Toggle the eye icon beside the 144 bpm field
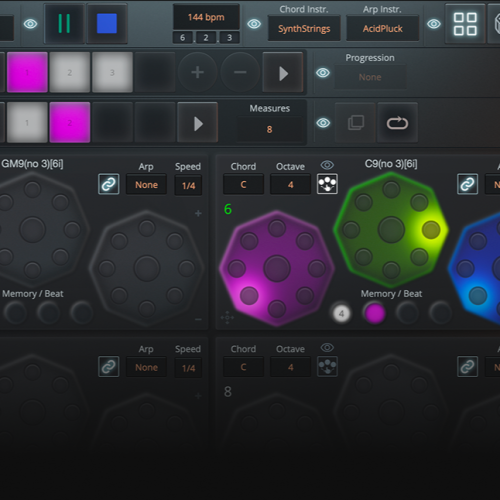500x500 pixels. click(254, 24)
